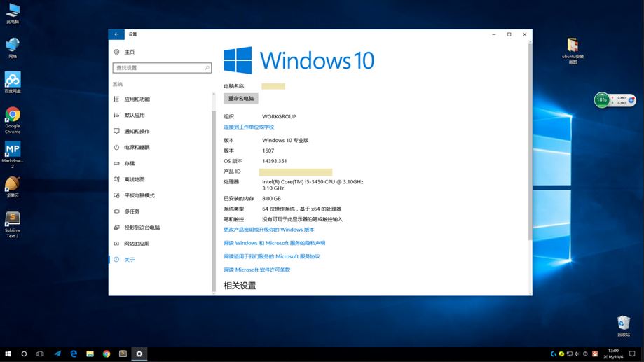
Task: Click the sidebar vertical scrollbar
Action: 214,201
